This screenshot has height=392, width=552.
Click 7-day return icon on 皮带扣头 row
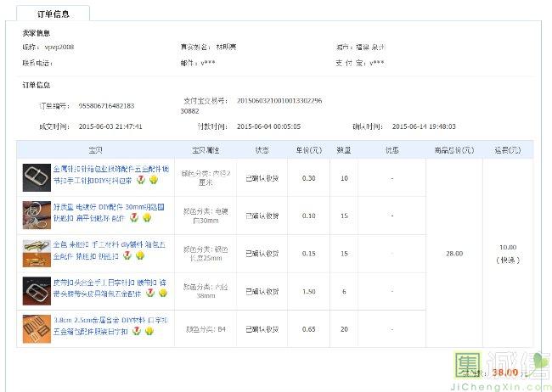pyautogui.click(x=149, y=293)
